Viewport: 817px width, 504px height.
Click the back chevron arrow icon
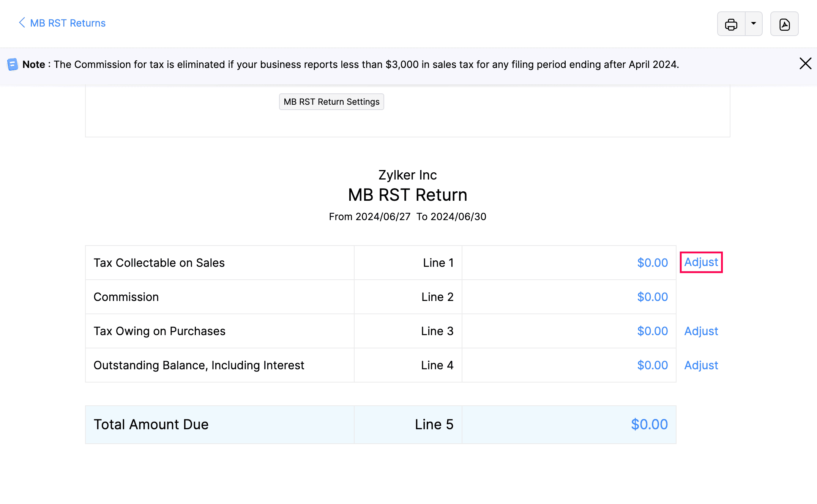click(x=22, y=23)
